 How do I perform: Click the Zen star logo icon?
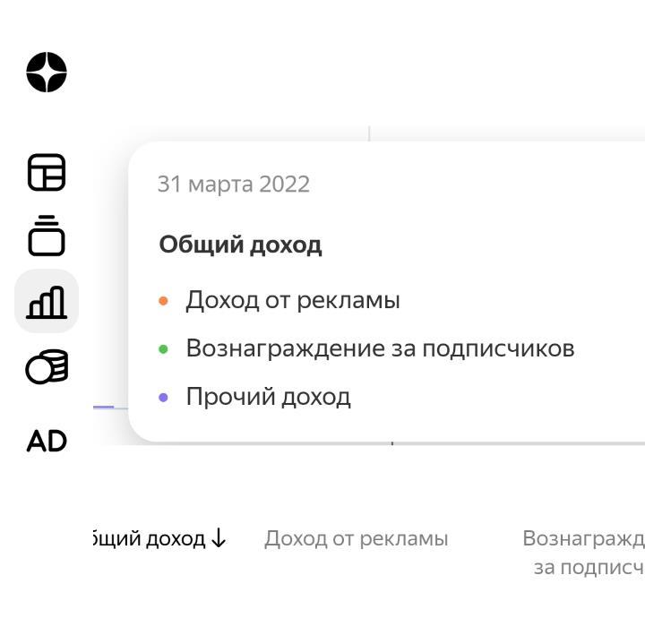pos(47,73)
